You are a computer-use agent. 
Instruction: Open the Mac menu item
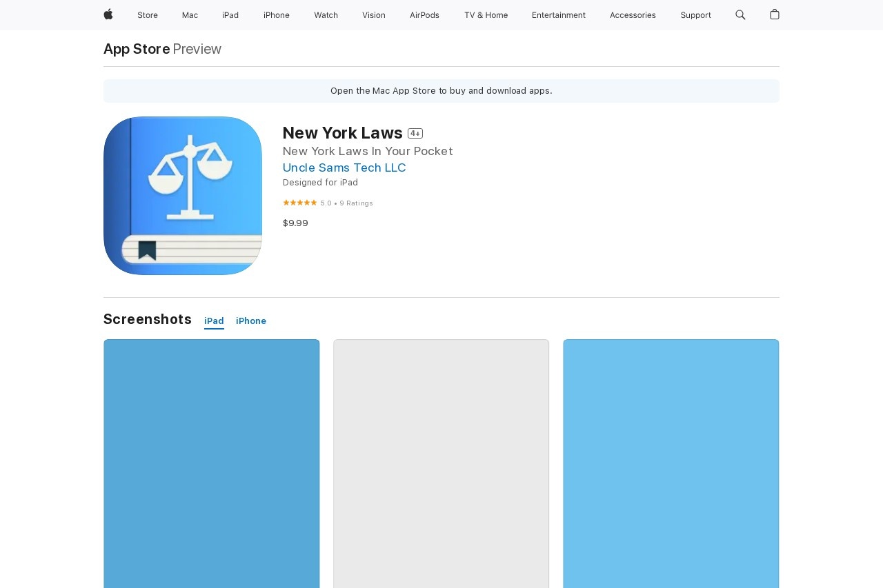[190, 15]
